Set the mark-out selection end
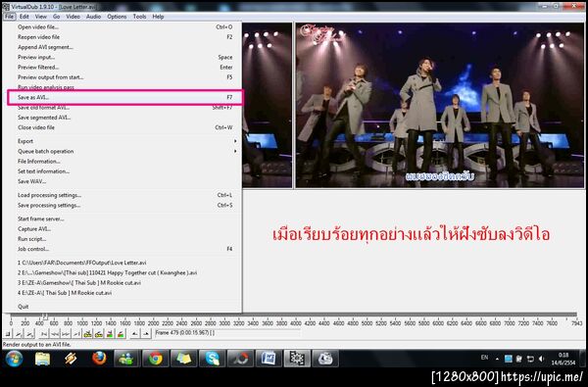 coord(145,334)
